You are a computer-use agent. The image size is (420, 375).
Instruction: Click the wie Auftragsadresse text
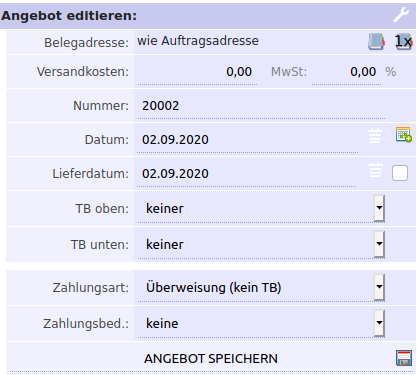(x=198, y=41)
